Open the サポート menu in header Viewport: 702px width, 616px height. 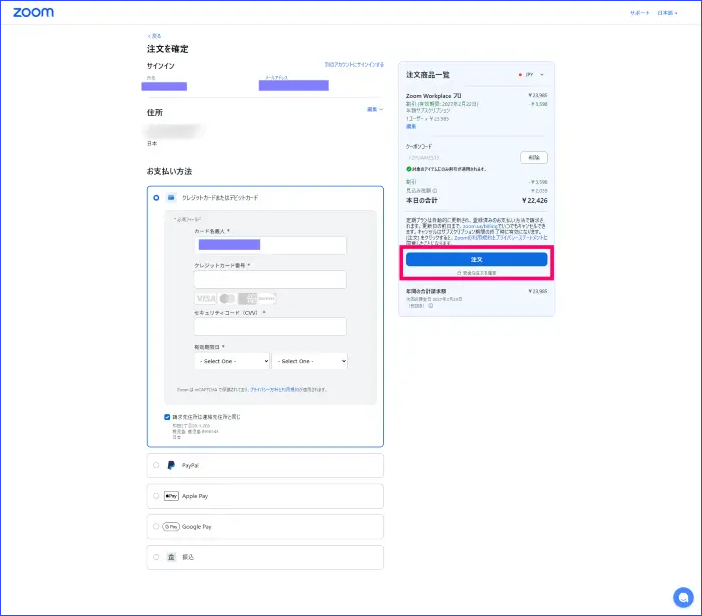640,13
